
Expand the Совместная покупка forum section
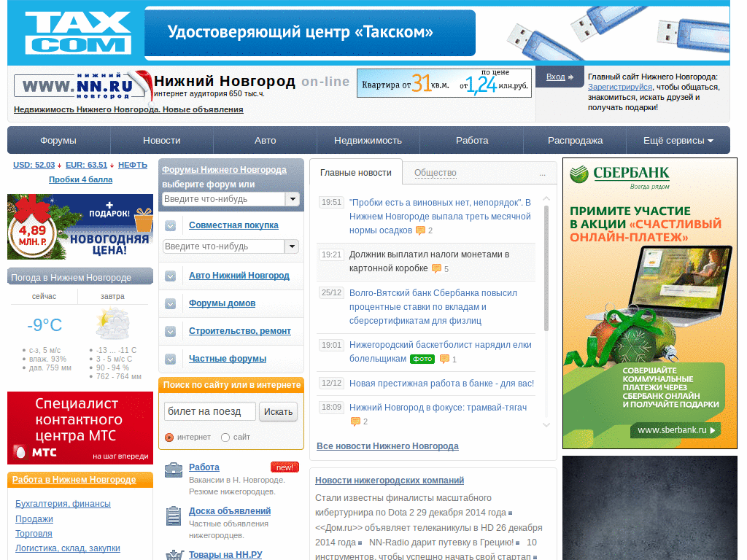click(171, 226)
